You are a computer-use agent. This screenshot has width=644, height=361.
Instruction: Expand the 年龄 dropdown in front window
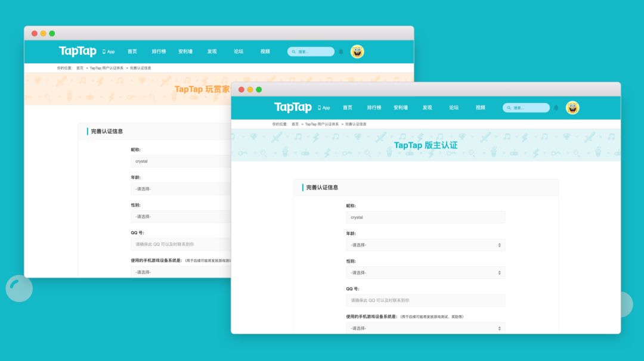426,245
